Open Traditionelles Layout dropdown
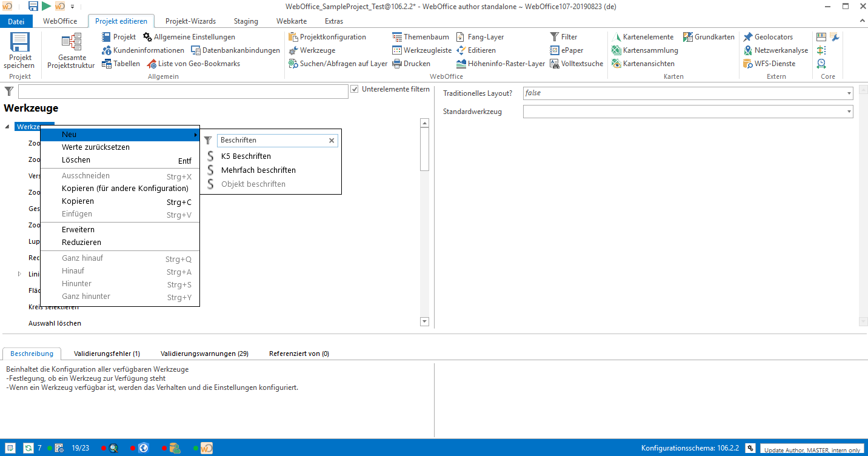Image resolution: width=868 pixels, height=456 pixels. (849, 93)
